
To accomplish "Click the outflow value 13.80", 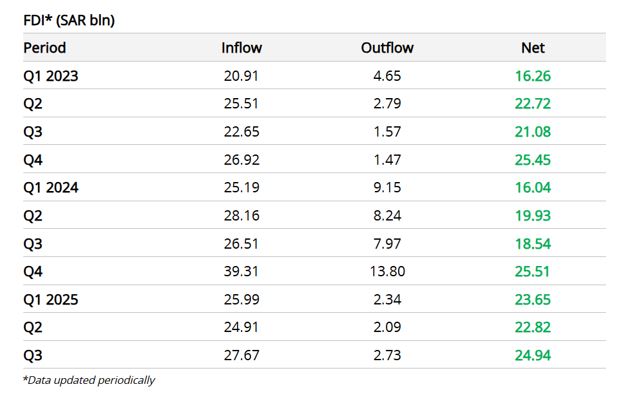I will pos(387,271).
